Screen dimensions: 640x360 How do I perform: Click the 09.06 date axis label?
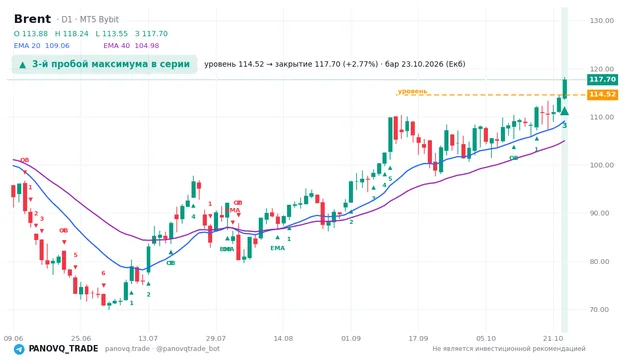click(x=13, y=339)
